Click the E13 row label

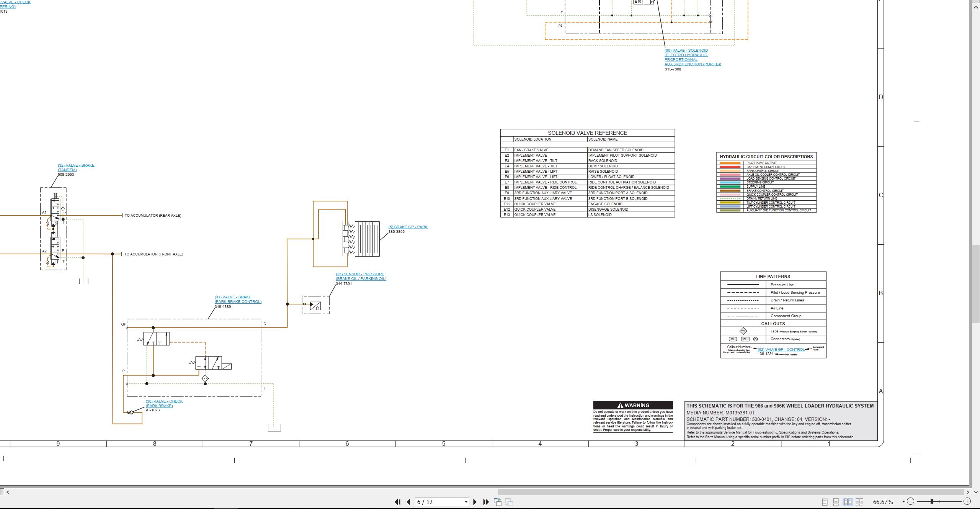[x=507, y=215]
